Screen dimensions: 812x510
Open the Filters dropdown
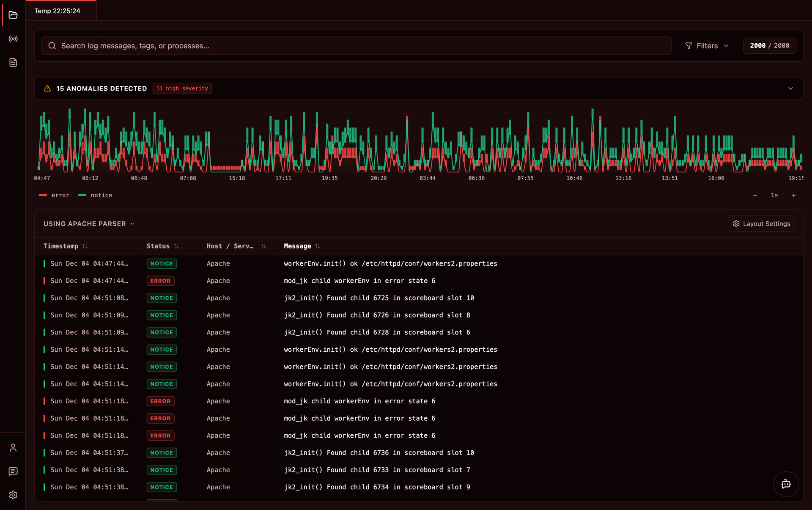(x=707, y=46)
